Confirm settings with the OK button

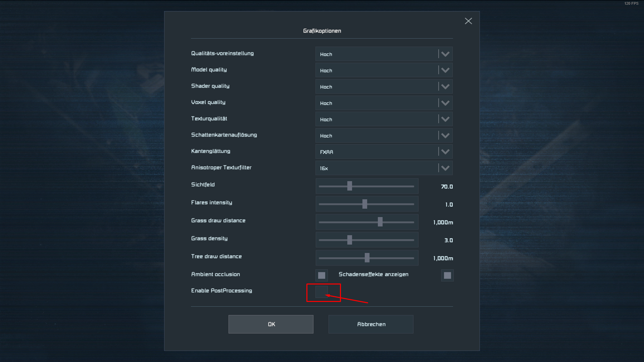pyautogui.click(x=271, y=324)
